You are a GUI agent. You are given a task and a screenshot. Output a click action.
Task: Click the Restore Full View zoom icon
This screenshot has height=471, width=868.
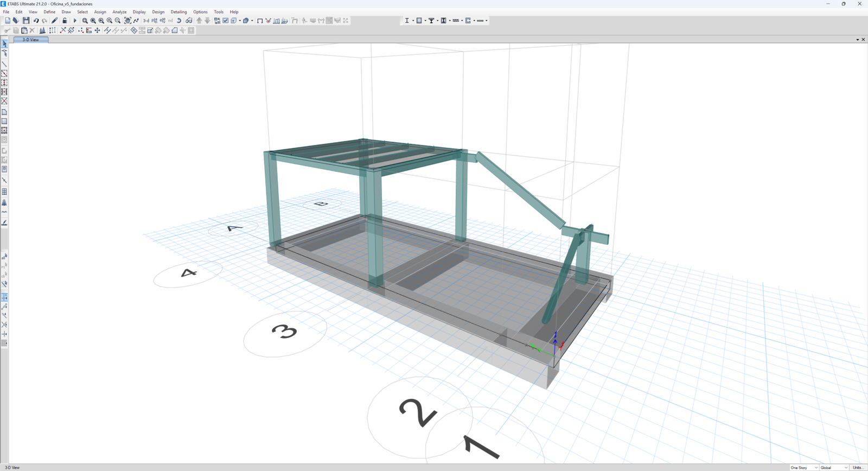[93, 21]
